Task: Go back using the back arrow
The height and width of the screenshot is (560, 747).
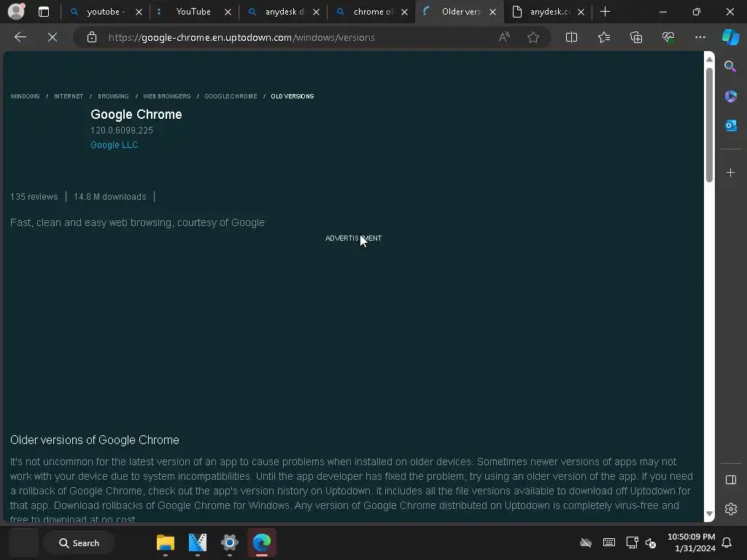Action: pyautogui.click(x=20, y=37)
